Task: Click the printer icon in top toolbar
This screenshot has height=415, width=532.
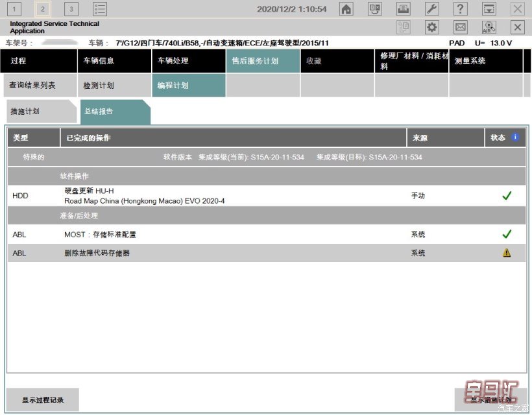Action: pos(404,9)
